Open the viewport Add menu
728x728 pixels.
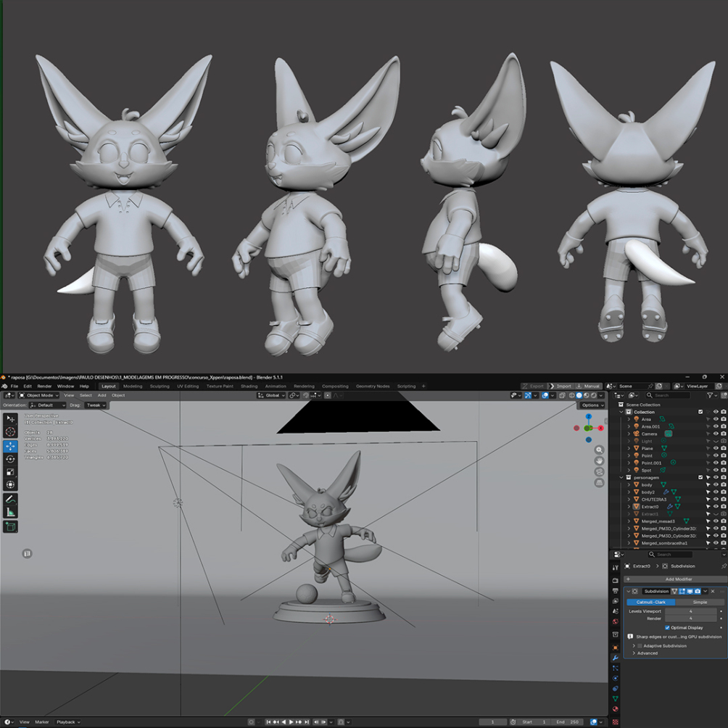tap(102, 395)
